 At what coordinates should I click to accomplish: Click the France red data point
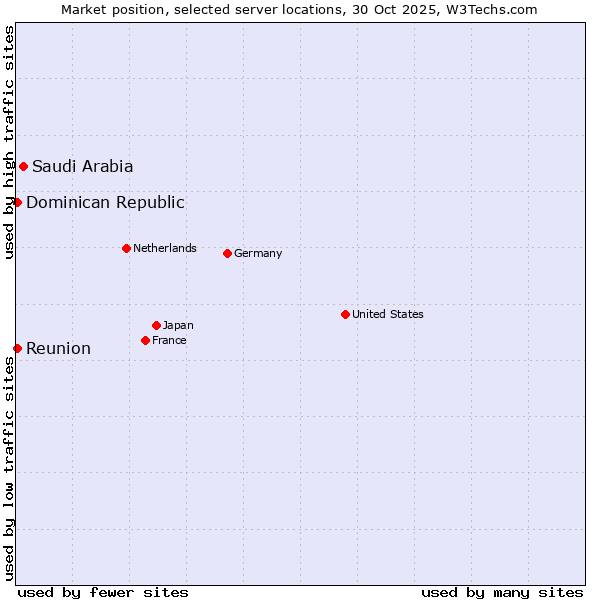click(x=145, y=340)
